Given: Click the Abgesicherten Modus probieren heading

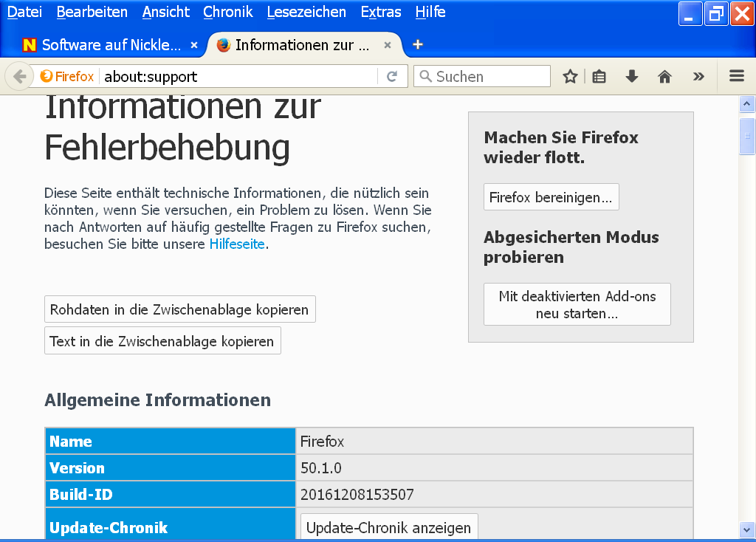Looking at the screenshot, I should pos(571,247).
